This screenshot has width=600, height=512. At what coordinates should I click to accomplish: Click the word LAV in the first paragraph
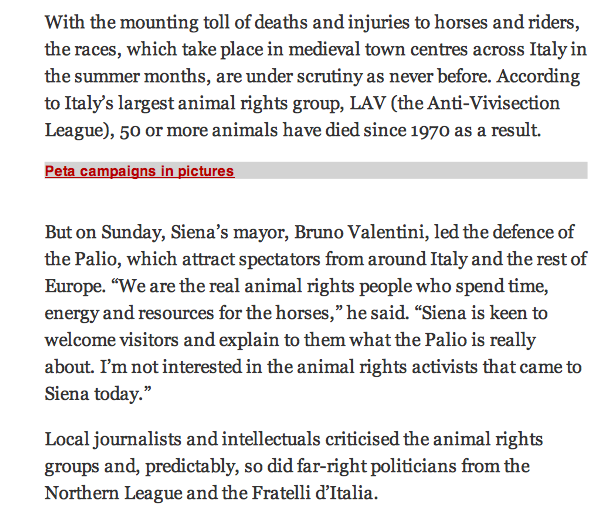368,103
